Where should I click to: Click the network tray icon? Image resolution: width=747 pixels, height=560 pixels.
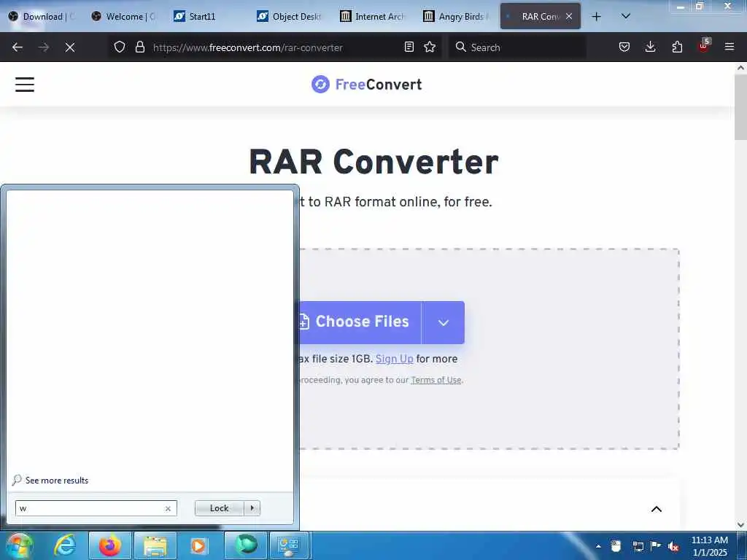(638, 546)
